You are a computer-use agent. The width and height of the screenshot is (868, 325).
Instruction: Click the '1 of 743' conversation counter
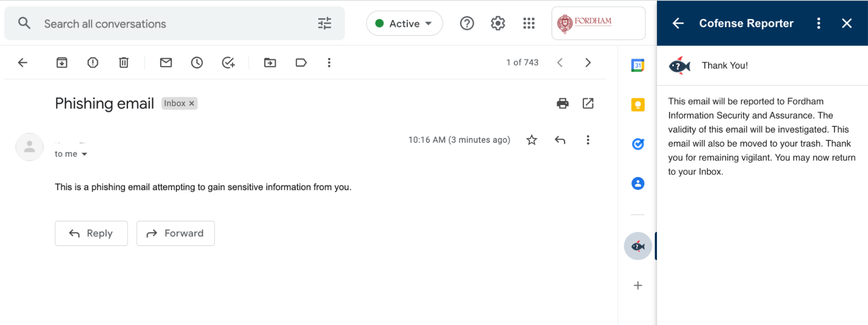[x=522, y=62]
